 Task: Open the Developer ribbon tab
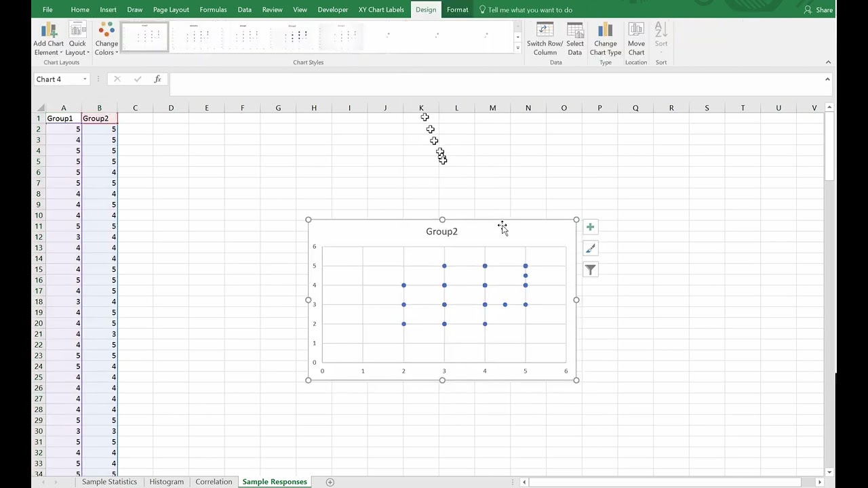pos(333,9)
